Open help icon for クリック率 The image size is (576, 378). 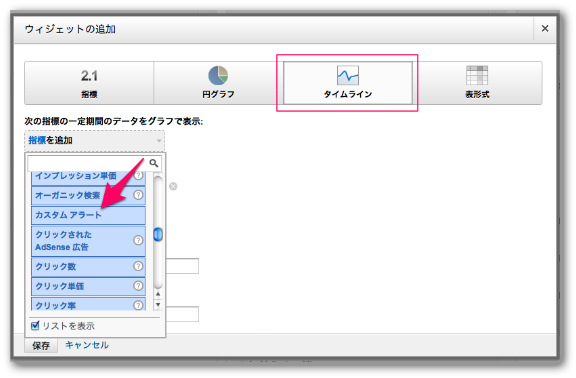coord(138,305)
